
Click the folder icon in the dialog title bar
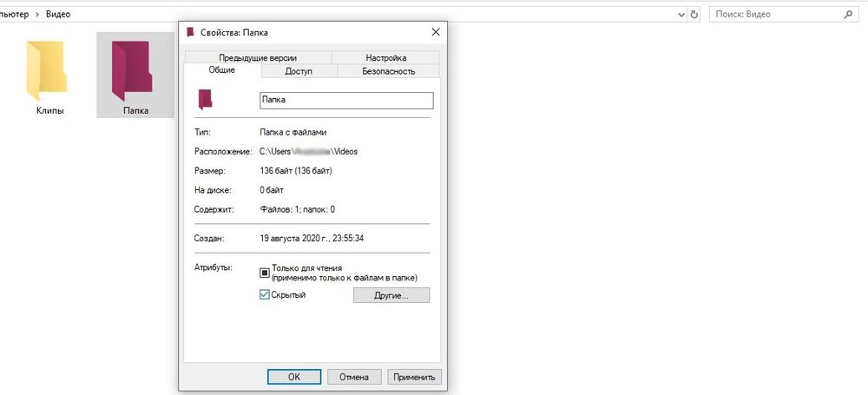click(x=191, y=32)
